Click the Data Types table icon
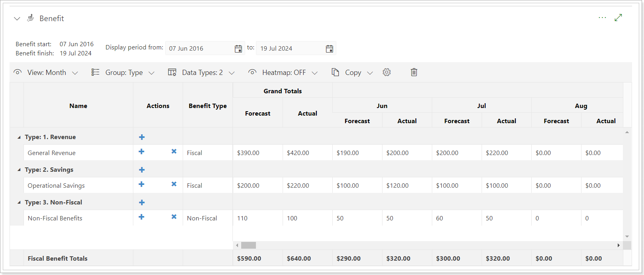644x275 pixels. (x=172, y=72)
